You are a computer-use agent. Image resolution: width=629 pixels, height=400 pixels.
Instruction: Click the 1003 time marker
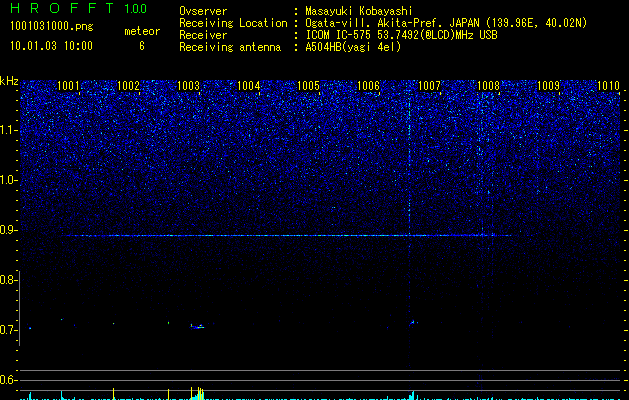pos(188,85)
